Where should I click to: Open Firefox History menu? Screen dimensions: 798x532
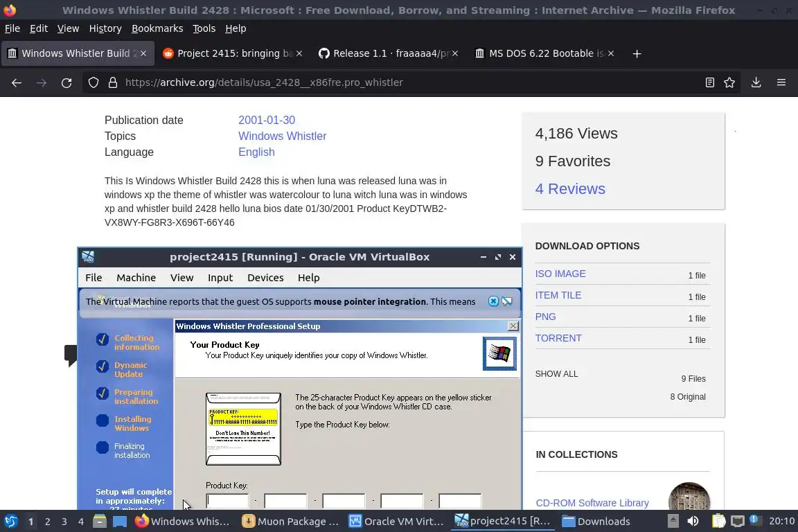tap(105, 28)
